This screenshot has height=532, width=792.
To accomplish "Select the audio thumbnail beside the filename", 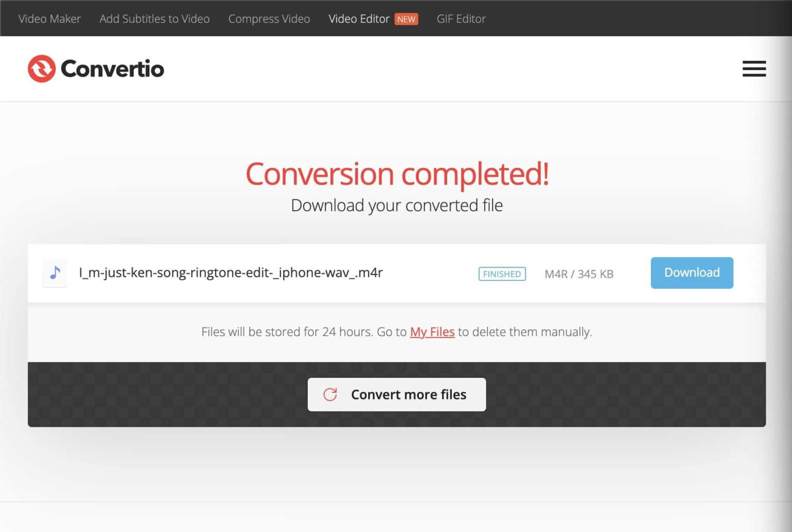I will click(55, 273).
